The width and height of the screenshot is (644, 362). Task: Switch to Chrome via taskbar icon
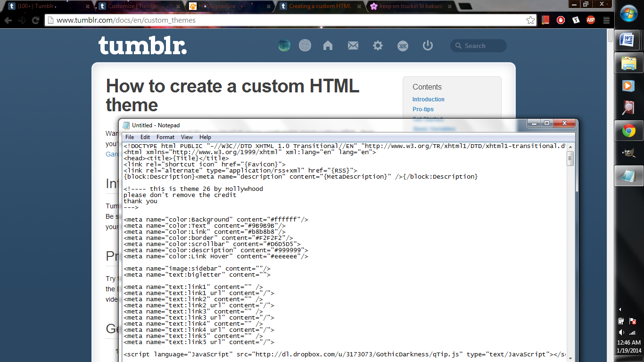pyautogui.click(x=628, y=131)
